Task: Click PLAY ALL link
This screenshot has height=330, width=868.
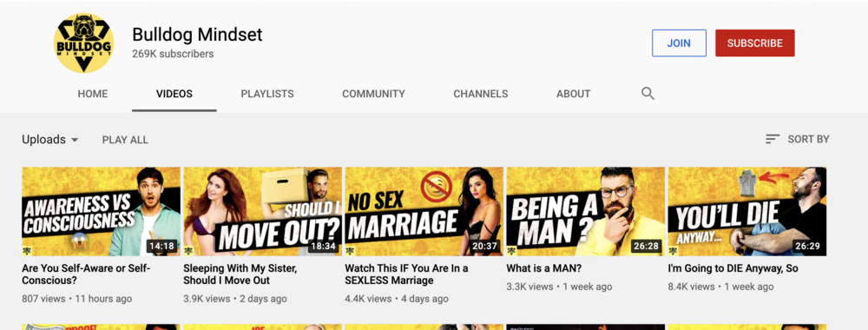Action: coord(125,140)
